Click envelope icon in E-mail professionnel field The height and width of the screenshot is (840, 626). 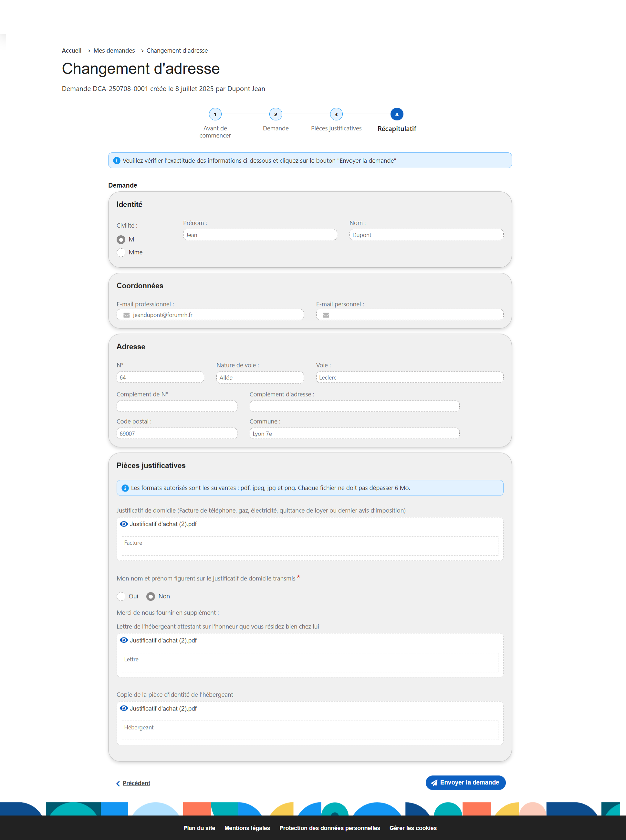point(127,315)
